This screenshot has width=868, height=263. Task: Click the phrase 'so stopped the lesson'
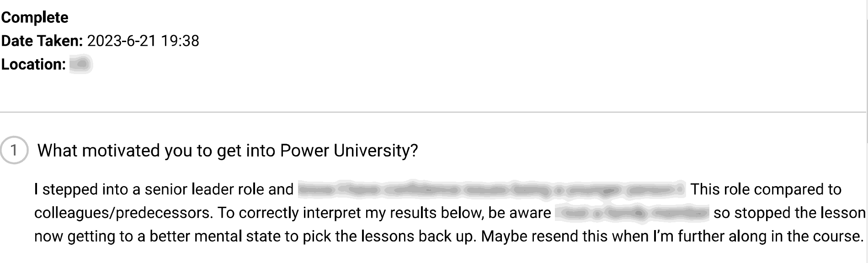[789, 213]
